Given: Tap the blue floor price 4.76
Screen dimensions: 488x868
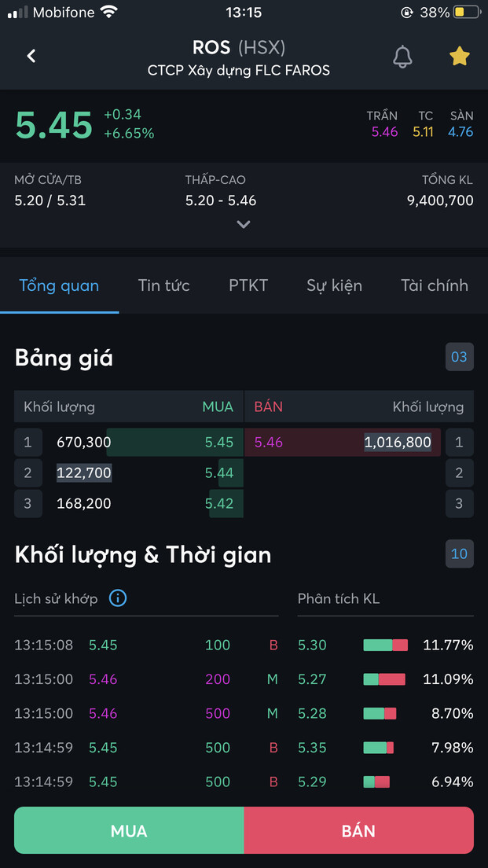Looking at the screenshot, I should click(460, 132).
